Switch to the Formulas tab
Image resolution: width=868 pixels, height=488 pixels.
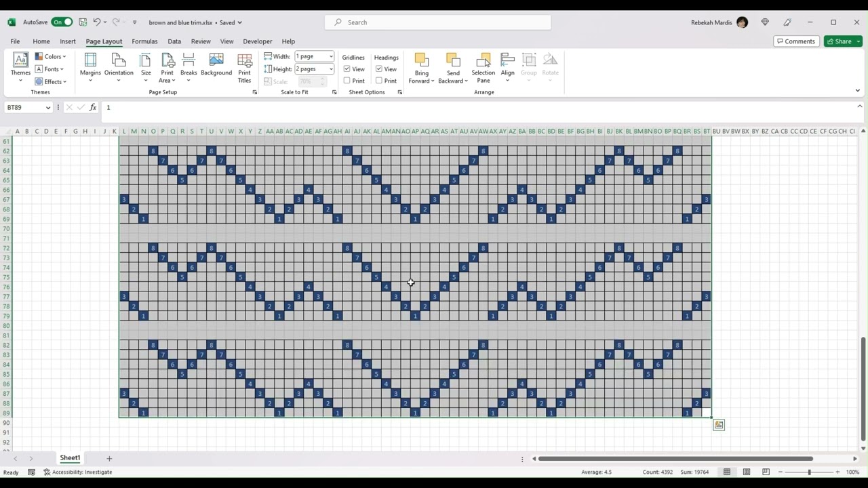pyautogui.click(x=144, y=41)
